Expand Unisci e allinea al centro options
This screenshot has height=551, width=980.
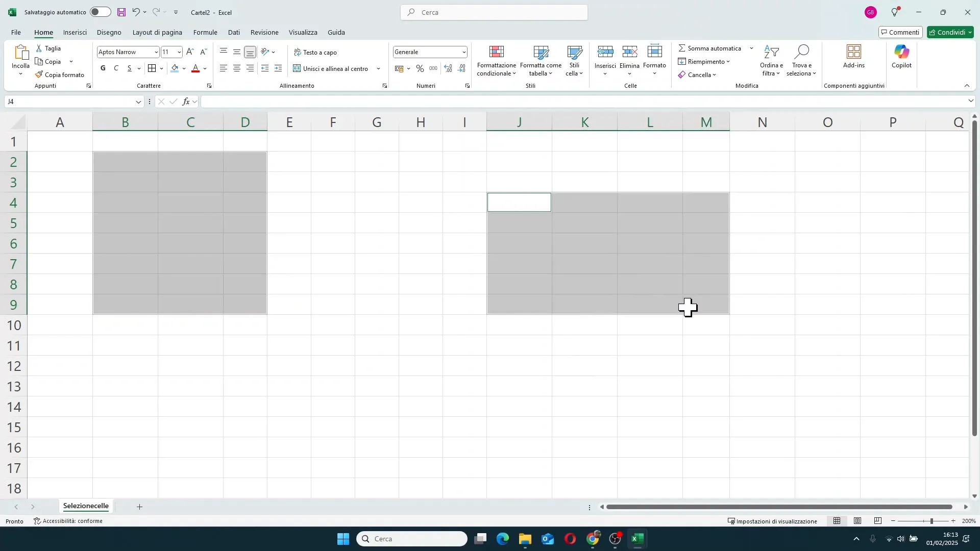coord(379,68)
